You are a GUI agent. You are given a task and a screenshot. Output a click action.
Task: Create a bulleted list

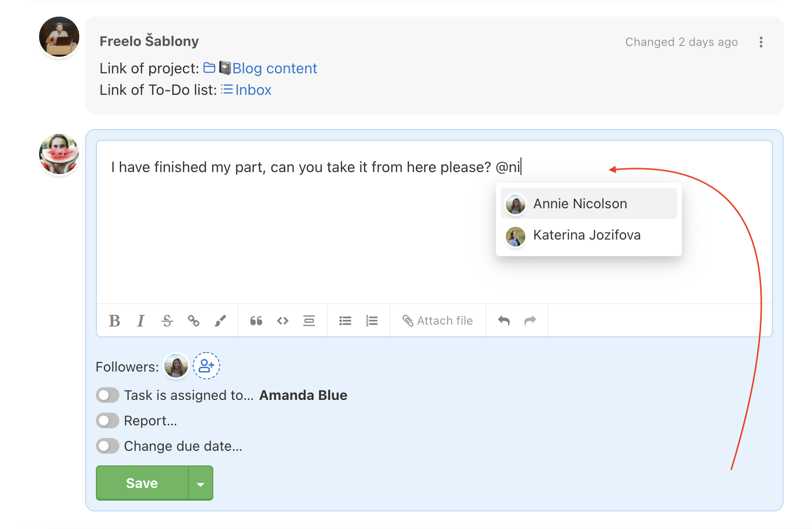pyautogui.click(x=345, y=321)
